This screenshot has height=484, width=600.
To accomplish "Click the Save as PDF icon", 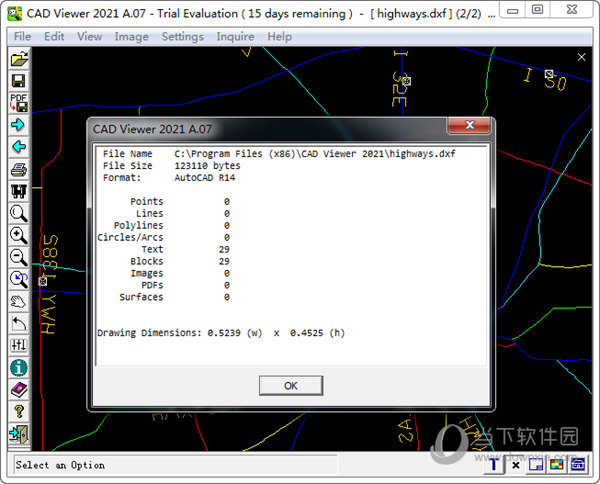I will point(19,103).
